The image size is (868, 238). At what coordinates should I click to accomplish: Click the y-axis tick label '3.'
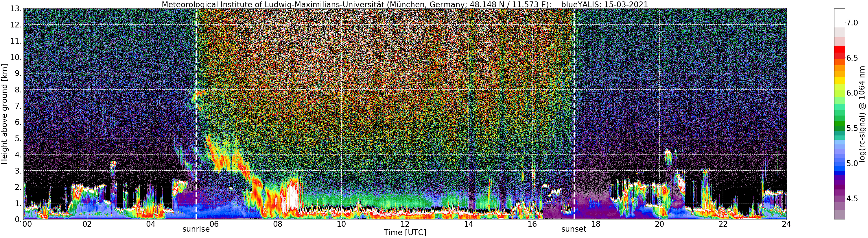pos(18,171)
